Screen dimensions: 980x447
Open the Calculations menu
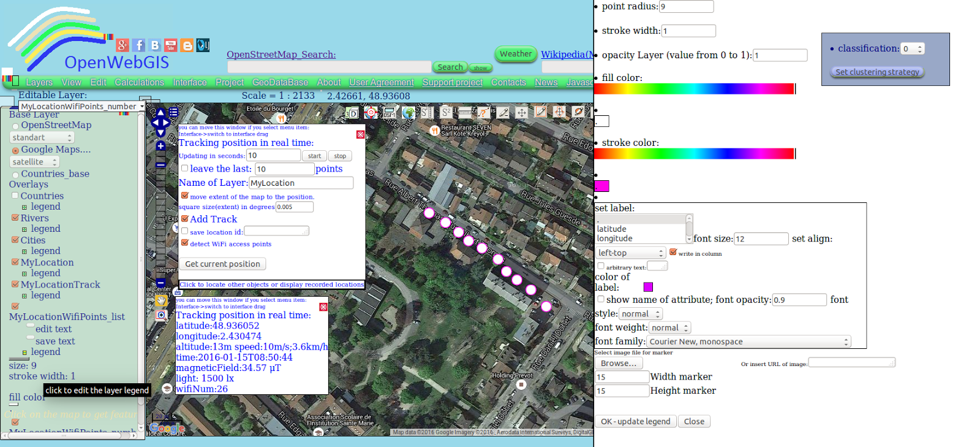point(139,82)
